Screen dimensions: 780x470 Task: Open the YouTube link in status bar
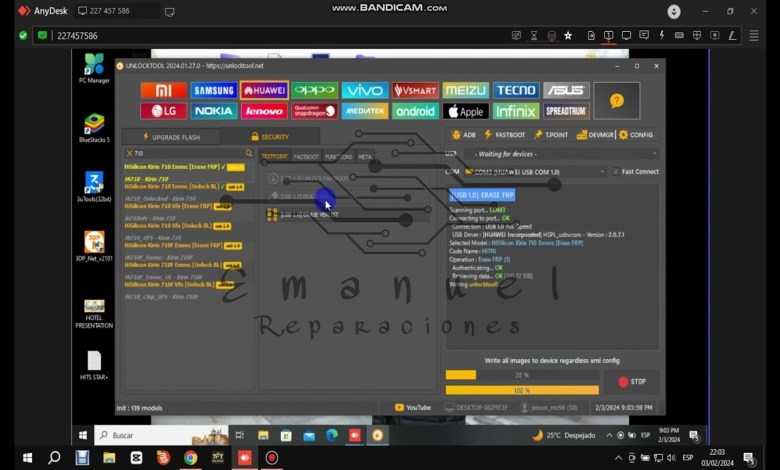[x=414, y=407]
